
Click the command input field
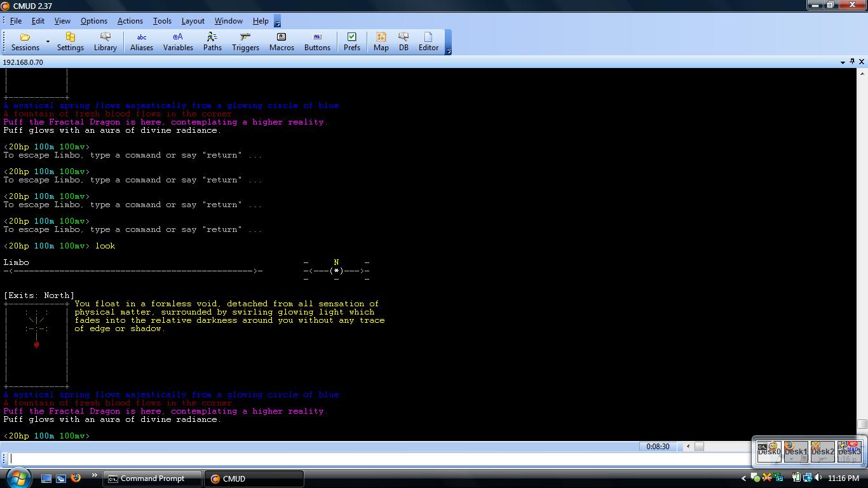click(x=375, y=459)
